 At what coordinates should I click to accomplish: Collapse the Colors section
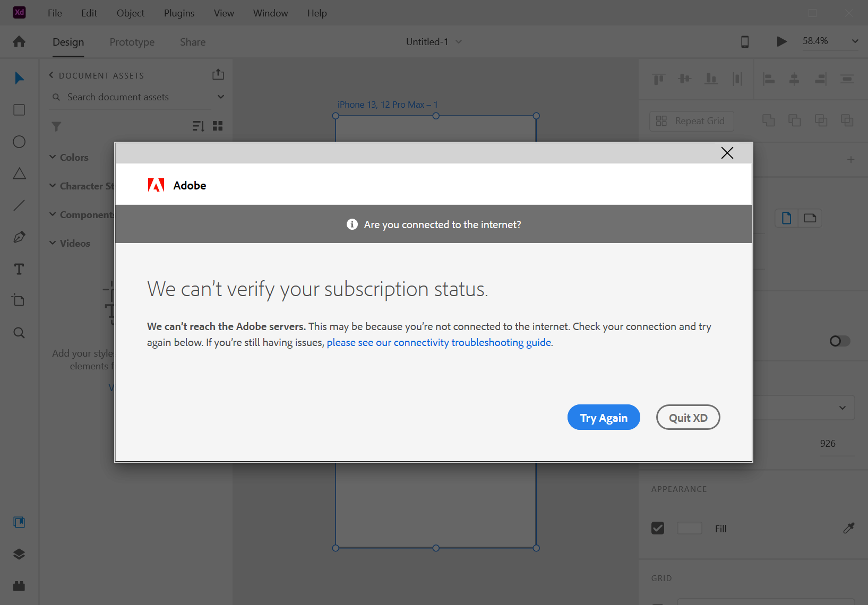(52, 157)
